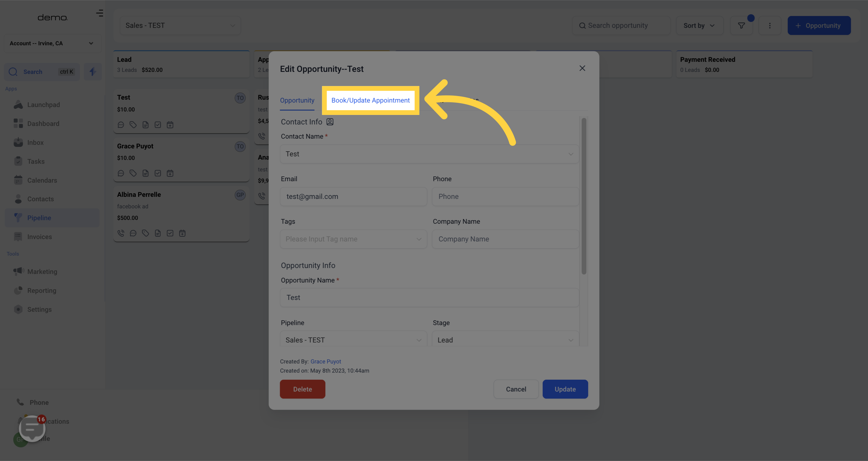Open Settings in the sidebar
This screenshot has height=461, width=868.
[x=39, y=309]
